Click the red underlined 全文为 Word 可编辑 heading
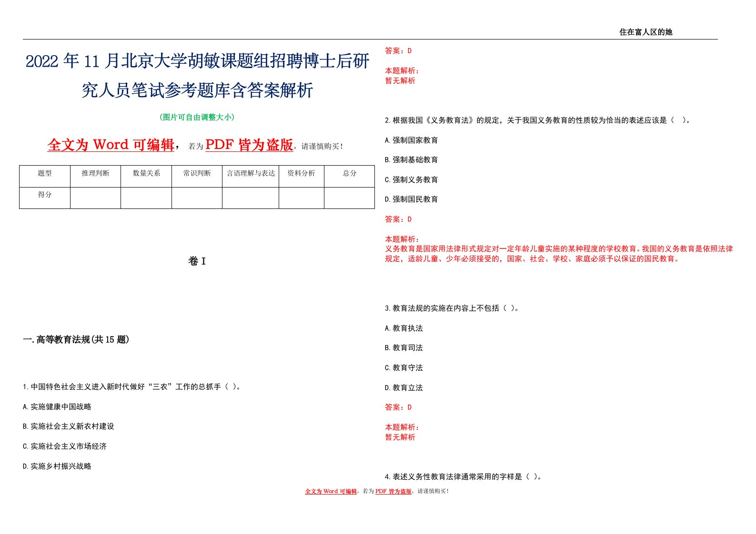Image resolution: width=756 pixels, height=534 pixels. (x=111, y=145)
